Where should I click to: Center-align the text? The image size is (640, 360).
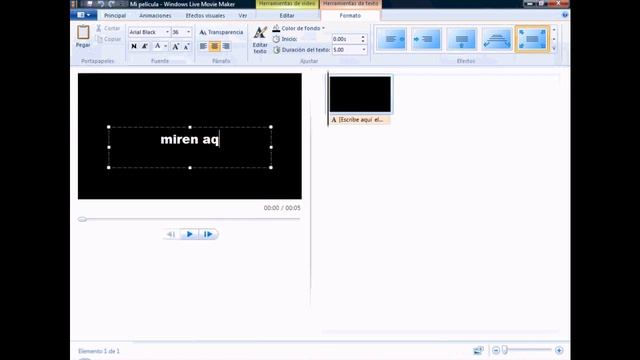pyautogui.click(x=214, y=46)
